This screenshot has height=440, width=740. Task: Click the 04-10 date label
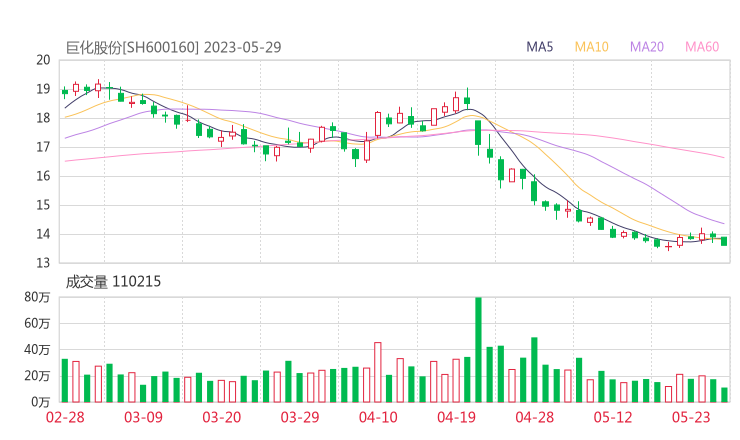pos(378,417)
